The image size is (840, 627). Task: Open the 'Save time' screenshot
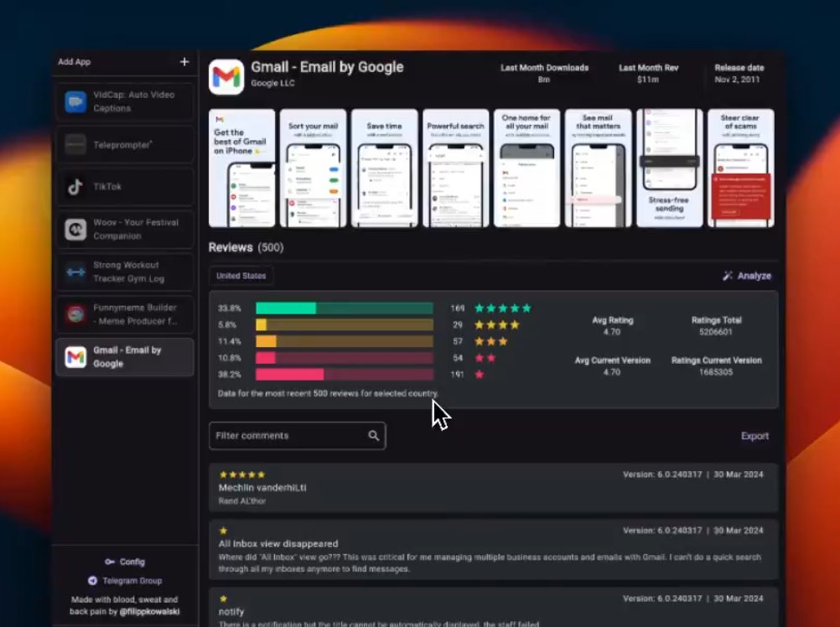pos(384,168)
